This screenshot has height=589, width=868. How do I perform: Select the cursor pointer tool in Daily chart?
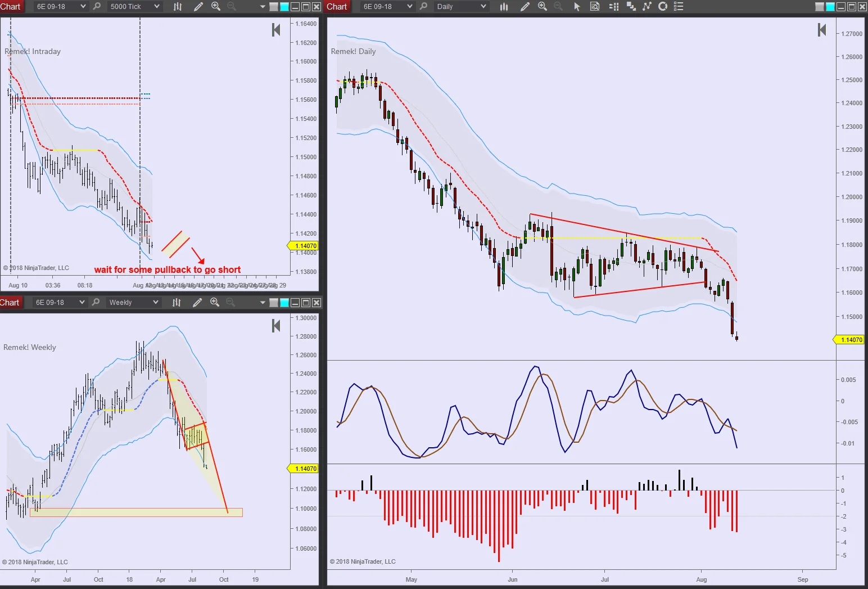coord(577,7)
